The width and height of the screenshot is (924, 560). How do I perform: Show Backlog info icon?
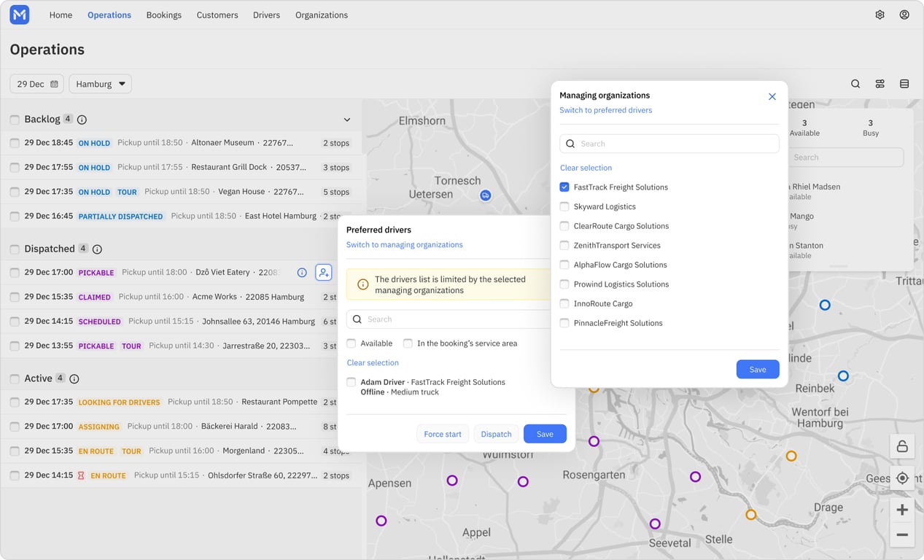[82, 120]
